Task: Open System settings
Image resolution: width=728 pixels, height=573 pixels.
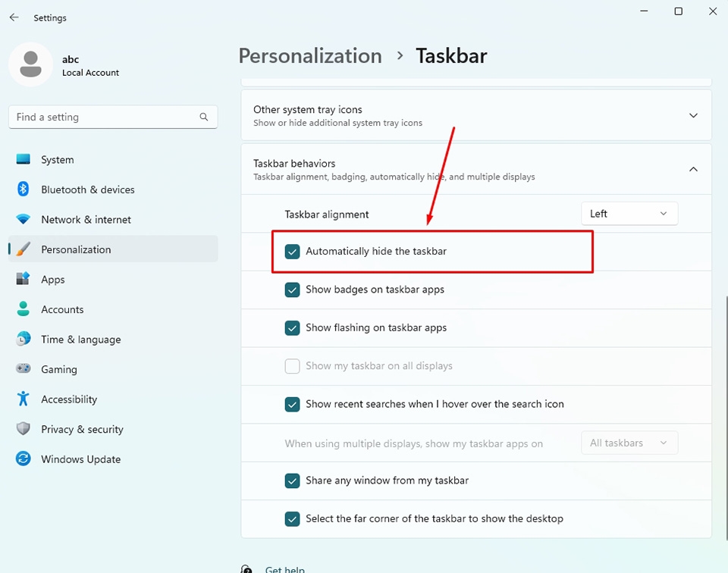Action: tap(113, 160)
